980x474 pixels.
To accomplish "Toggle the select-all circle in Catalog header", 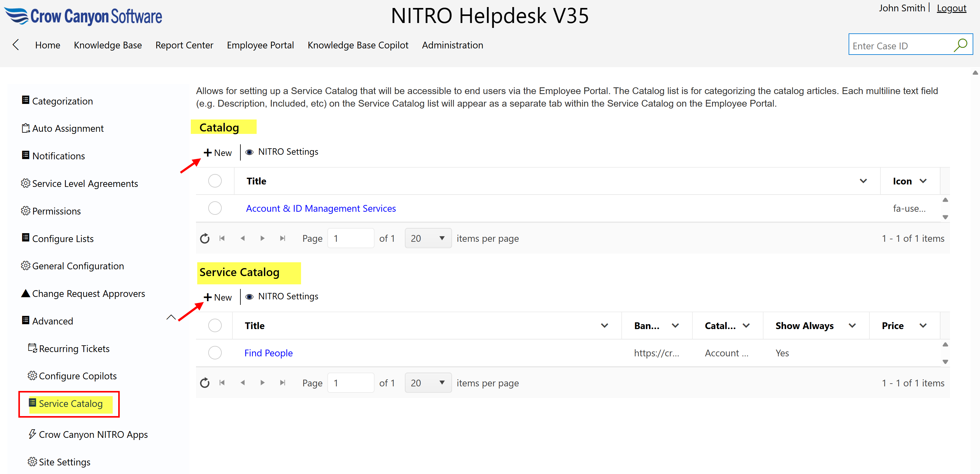I will click(x=215, y=181).
